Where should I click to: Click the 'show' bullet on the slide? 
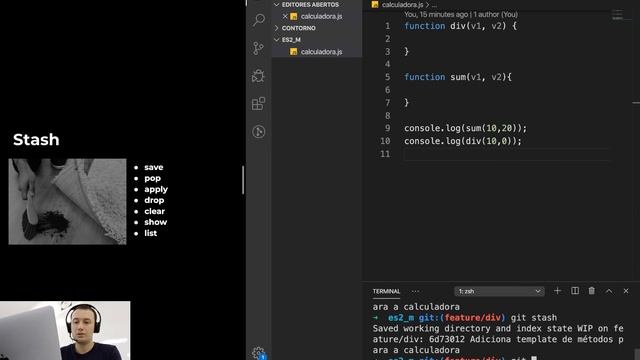tap(156, 222)
